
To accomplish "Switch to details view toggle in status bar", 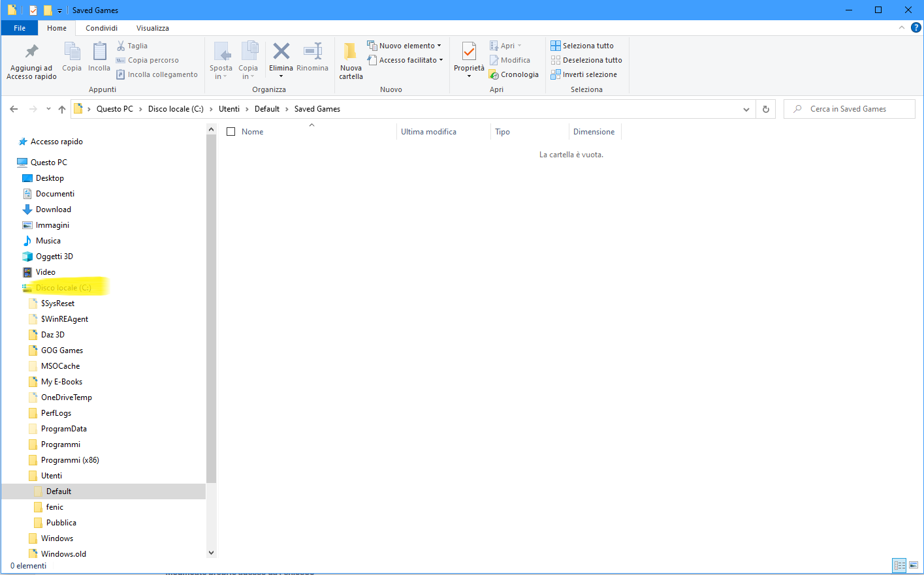I will (899, 565).
